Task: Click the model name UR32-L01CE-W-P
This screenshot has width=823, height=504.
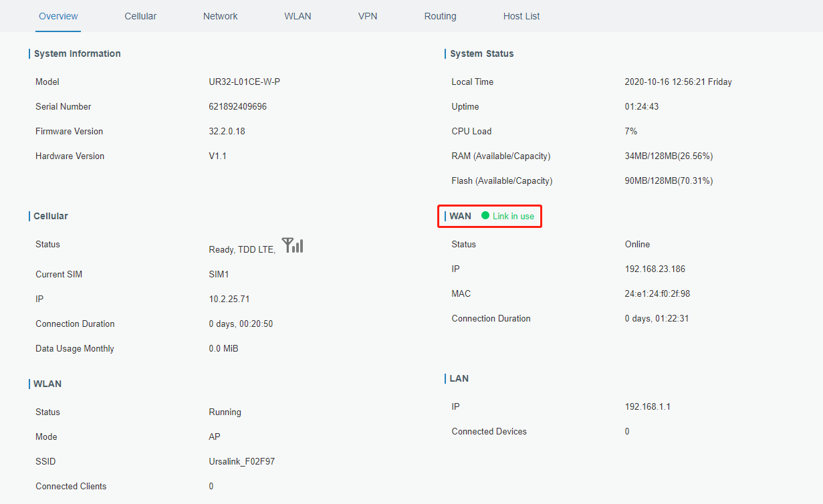Action: tap(244, 82)
